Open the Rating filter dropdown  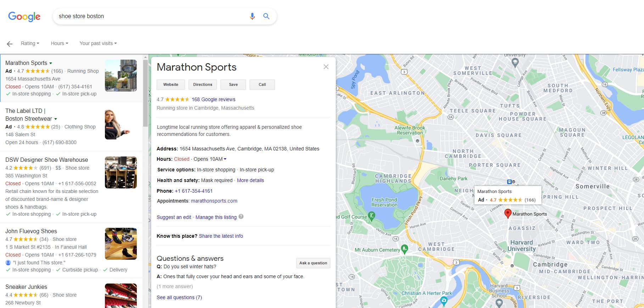coord(30,43)
